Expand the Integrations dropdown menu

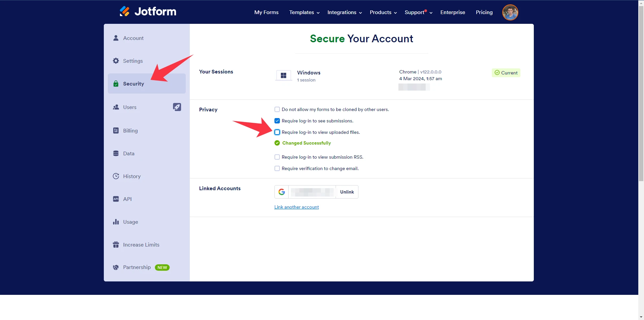(x=344, y=12)
